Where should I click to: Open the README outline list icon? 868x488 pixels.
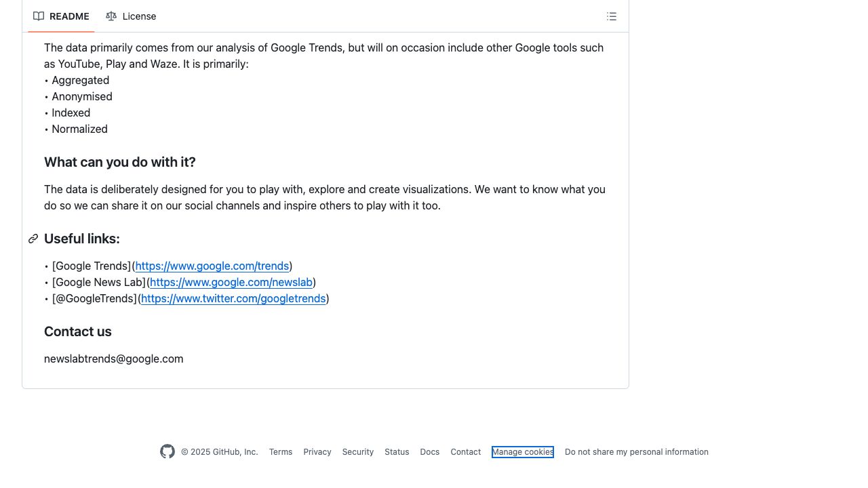point(612,16)
